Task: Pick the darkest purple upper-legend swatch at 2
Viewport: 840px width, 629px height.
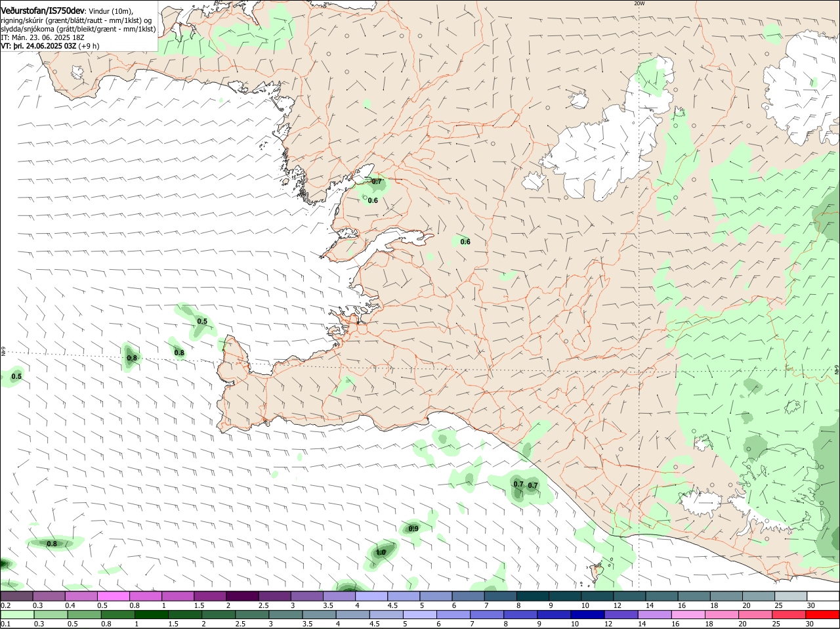Action: tap(242, 596)
